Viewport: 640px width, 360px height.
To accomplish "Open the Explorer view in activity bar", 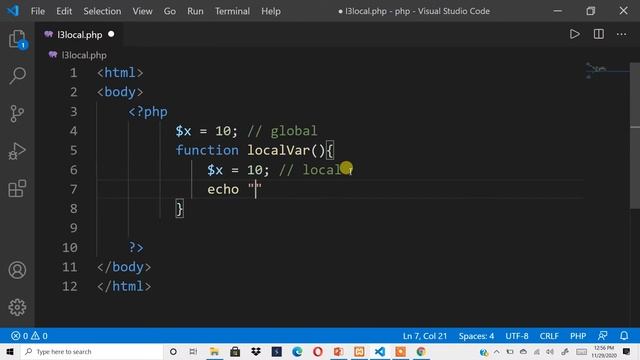I will point(17,39).
